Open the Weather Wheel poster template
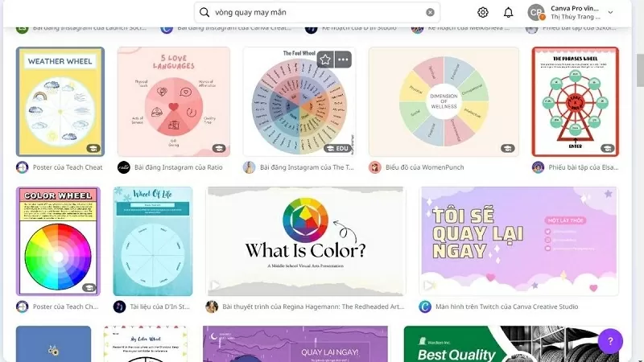The height and width of the screenshot is (362, 644). [x=60, y=102]
